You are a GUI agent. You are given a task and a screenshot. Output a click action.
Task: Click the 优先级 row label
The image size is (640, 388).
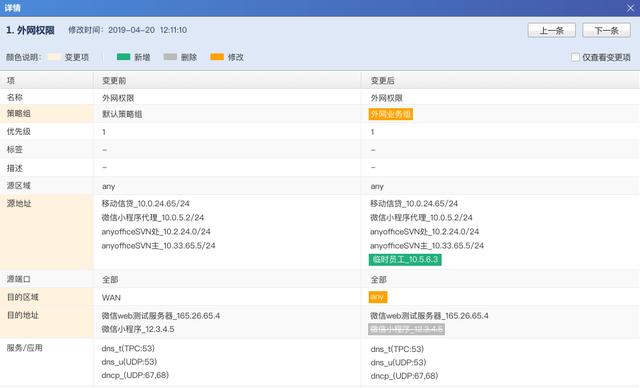point(19,131)
